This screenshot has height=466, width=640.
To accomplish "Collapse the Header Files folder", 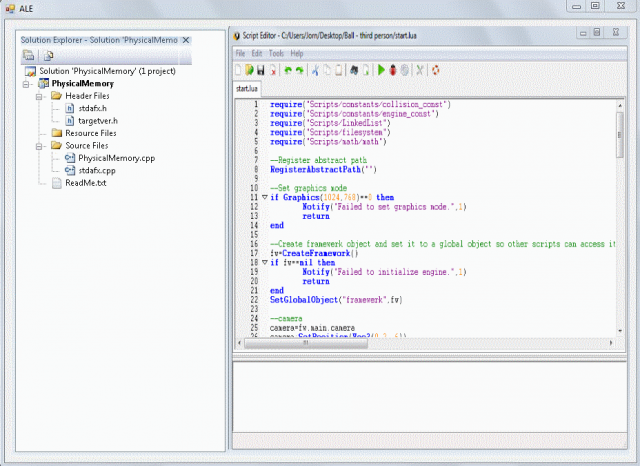I will [41, 96].
